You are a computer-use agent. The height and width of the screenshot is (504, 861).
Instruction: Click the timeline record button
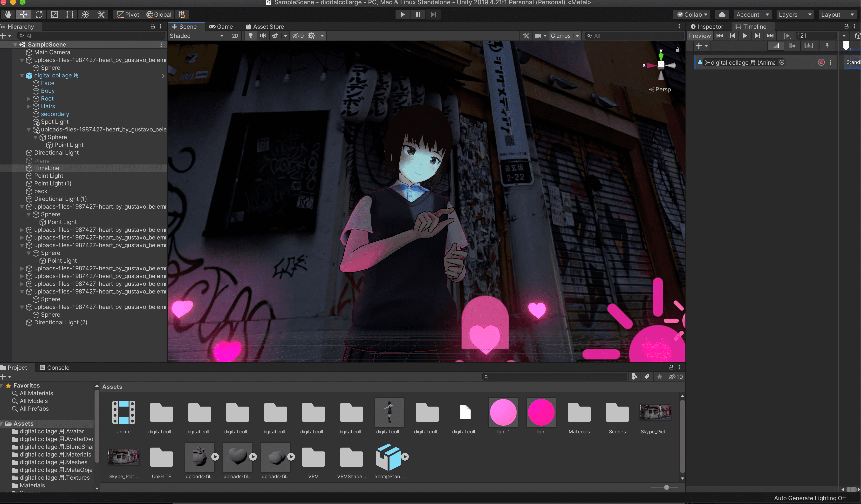coord(821,62)
